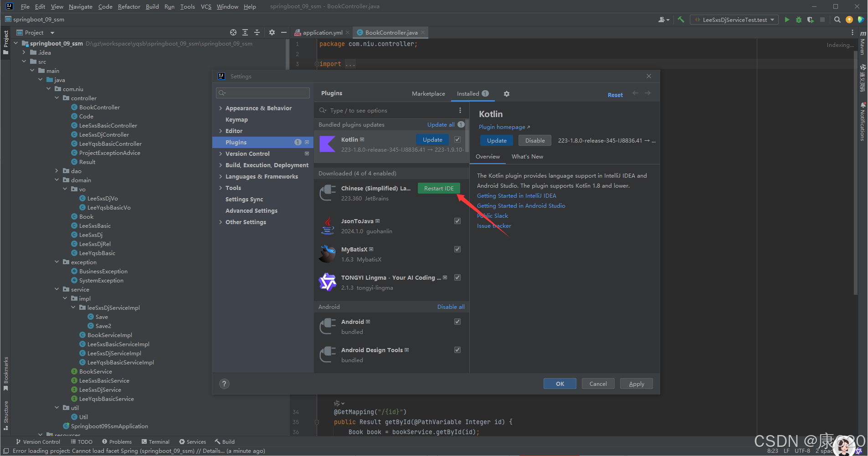868x456 pixels.
Task: Expand the dao folder in project tree
Action: [56, 171]
